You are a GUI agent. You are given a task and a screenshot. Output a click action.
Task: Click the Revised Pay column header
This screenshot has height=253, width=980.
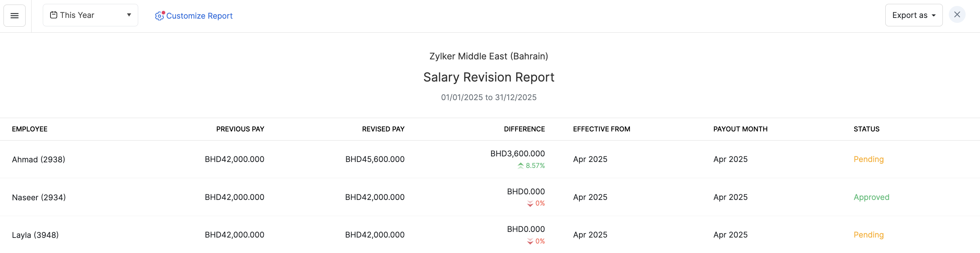[383, 129]
